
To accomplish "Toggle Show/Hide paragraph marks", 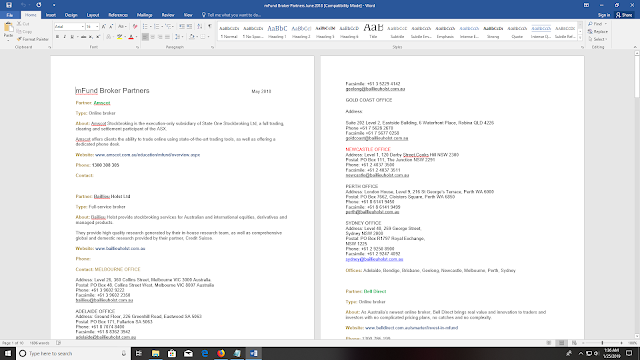I will click(x=210, y=27).
